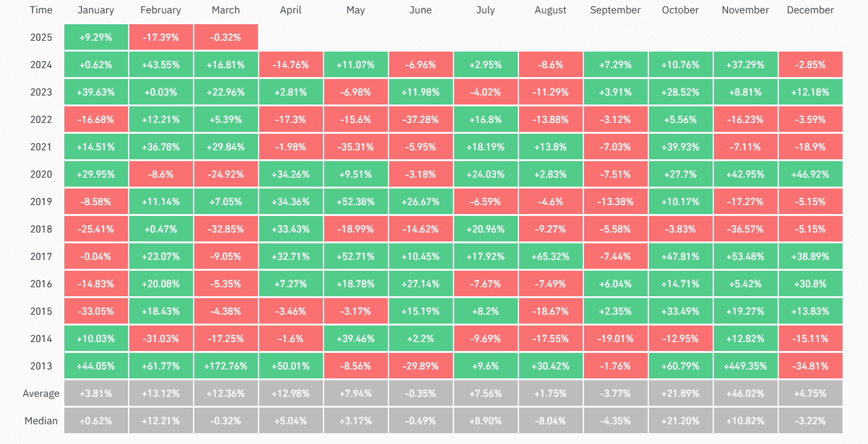Screen dimensions: 868x444
Task: Select the February 2024 +43.55% cell
Action: point(161,65)
